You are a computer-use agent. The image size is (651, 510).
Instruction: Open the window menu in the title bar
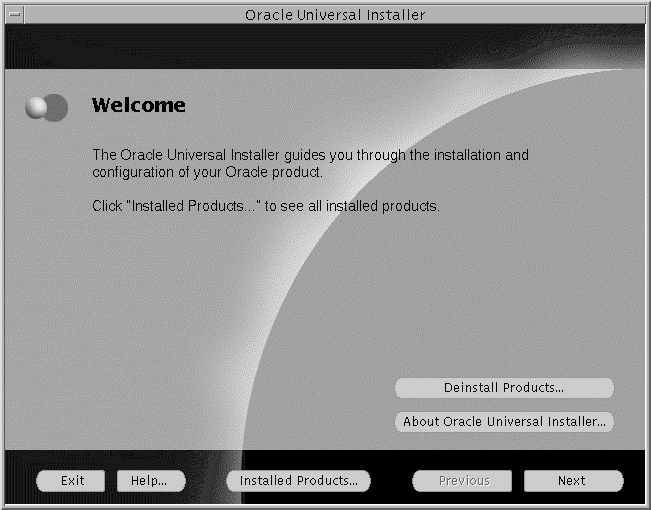[x=15, y=15]
